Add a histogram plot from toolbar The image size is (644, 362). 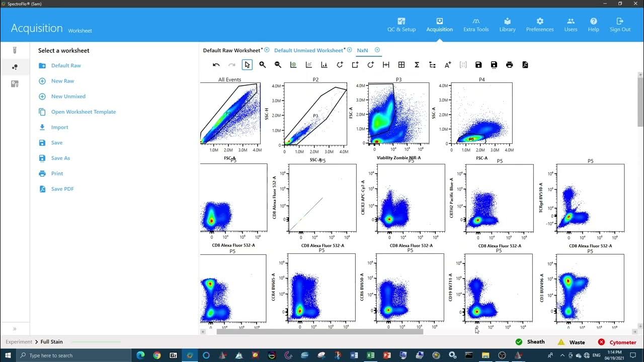point(324,65)
